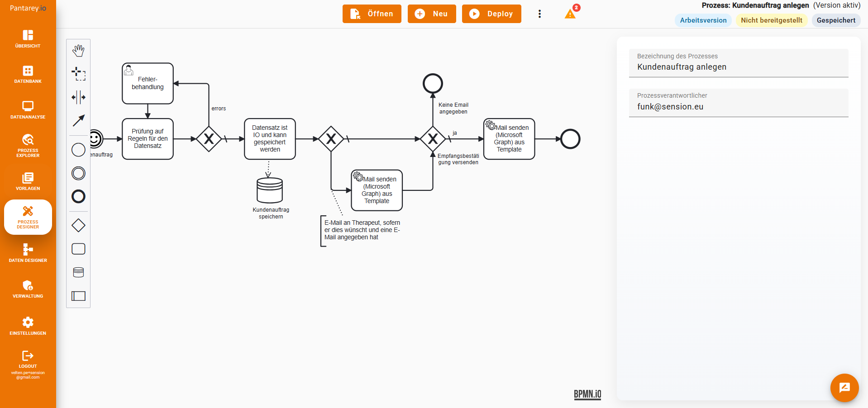Click the Öffnen button
Screen dimensions: 868x408
(372, 14)
